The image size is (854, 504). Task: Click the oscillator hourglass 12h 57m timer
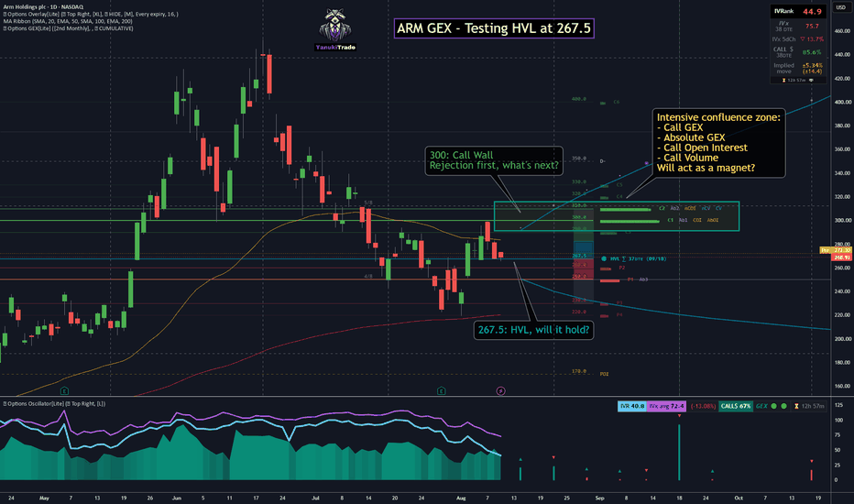(810, 406)
